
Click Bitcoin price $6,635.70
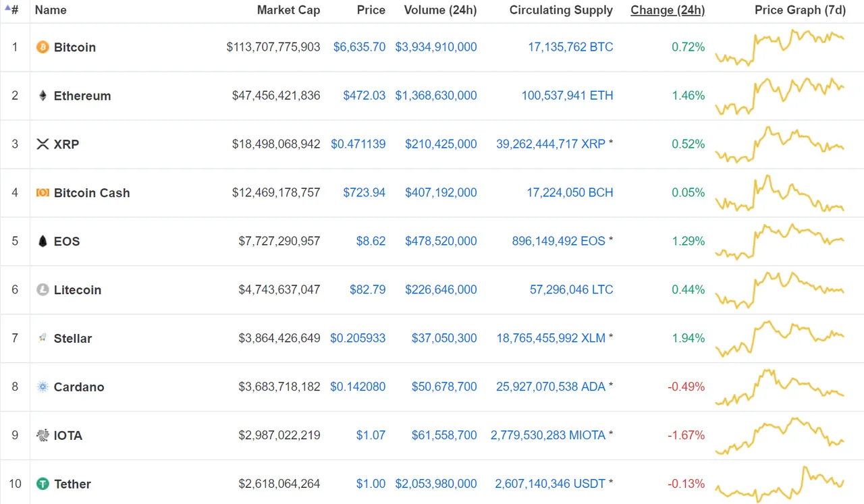(x=360, y=47)
